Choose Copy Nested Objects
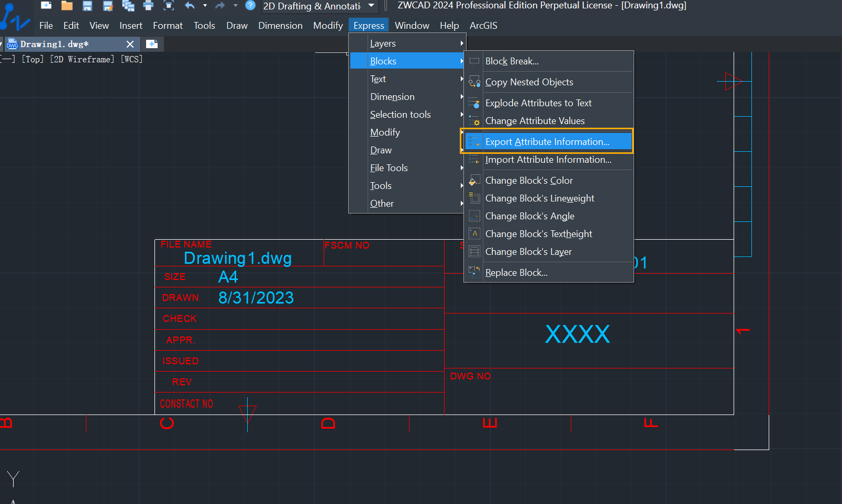Screen dimensions: 842x504 tap(549, 82)
